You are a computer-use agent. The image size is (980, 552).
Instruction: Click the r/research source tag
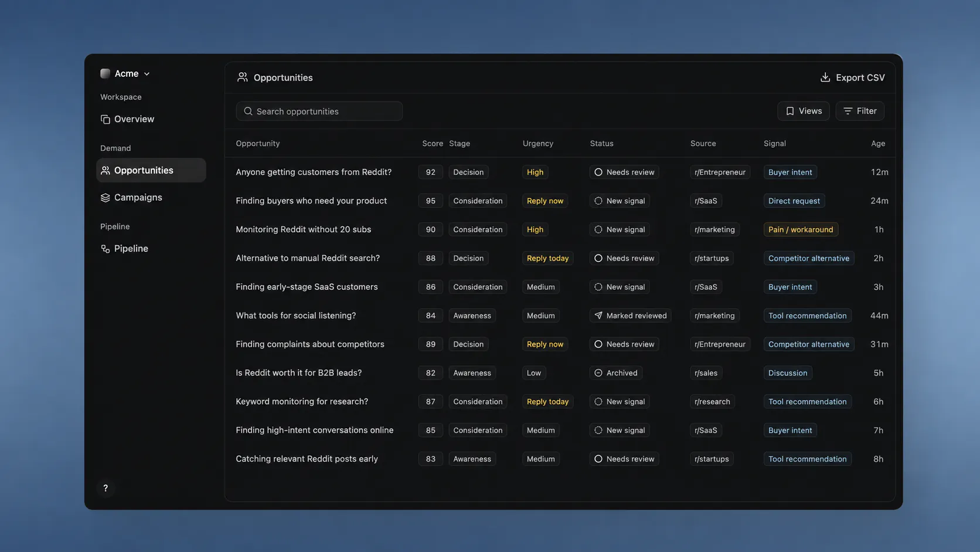(712, 402)
